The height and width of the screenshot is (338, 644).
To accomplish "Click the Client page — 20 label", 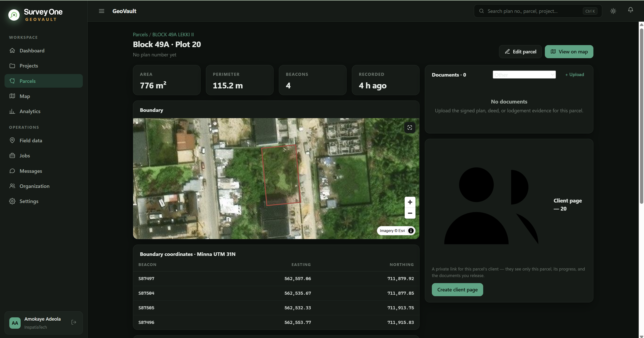I will click(567, 205).
